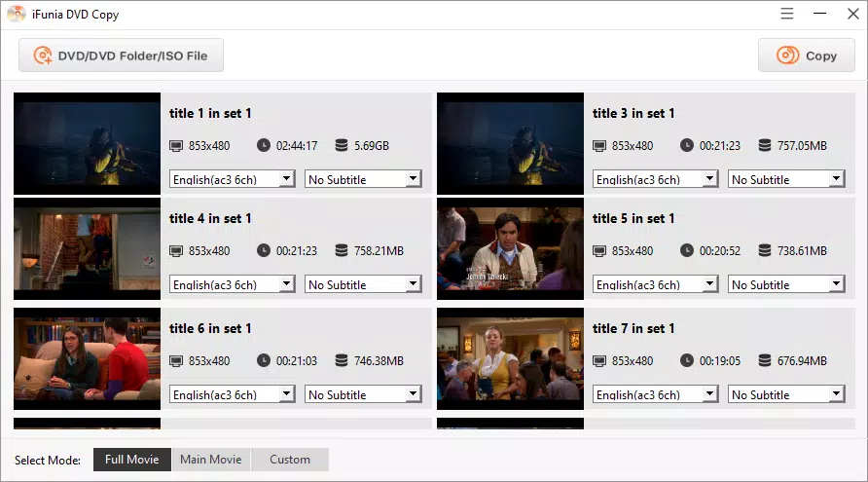Viewport: 868px width, 482px height.
Task: Click duration clock icon for title 3
Action: tap(686, 145)
